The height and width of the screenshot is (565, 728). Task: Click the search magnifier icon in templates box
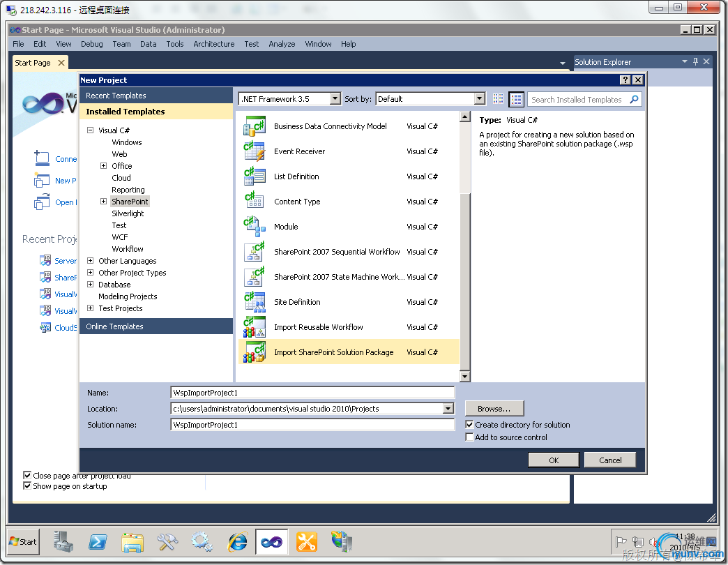pos(634,99)
